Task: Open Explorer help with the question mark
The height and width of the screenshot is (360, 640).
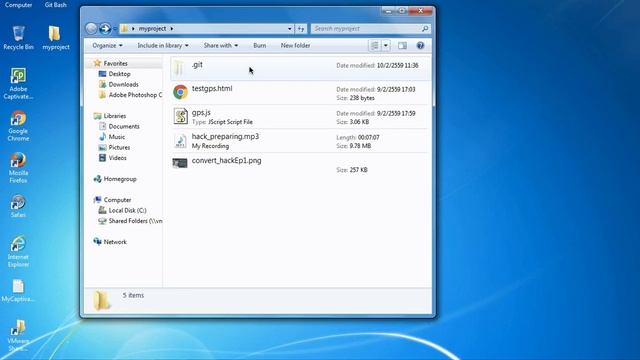Action: coord(420,46)
